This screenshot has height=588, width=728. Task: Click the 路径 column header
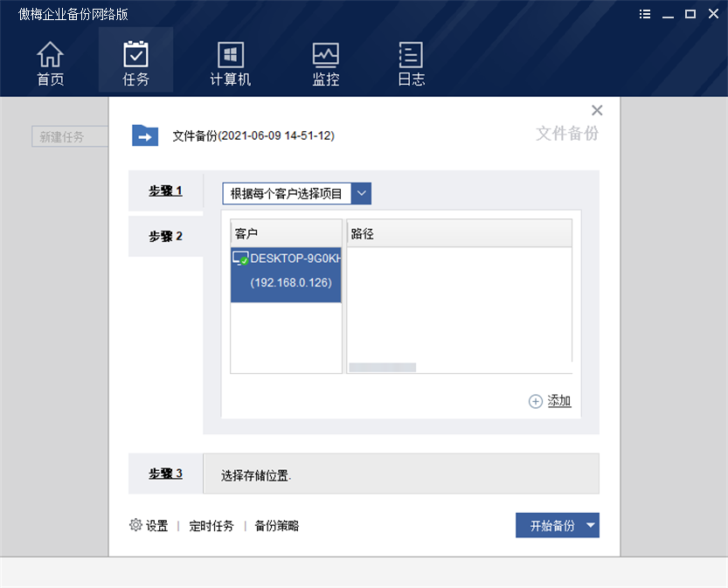coord(459,233)
